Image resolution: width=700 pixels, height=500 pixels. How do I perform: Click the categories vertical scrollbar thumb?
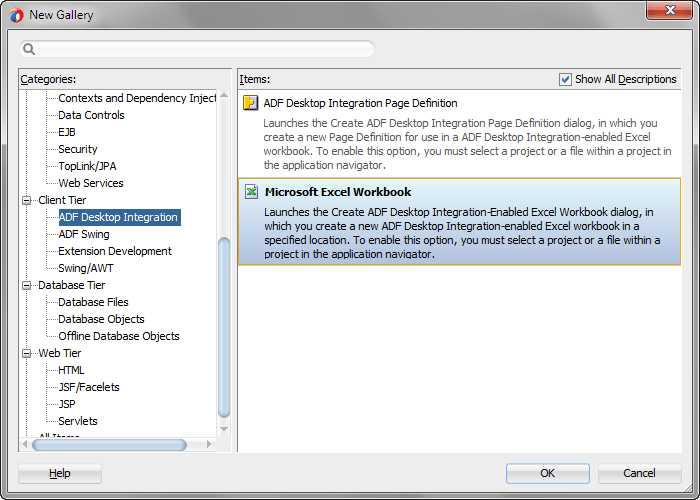click(224, 327)
